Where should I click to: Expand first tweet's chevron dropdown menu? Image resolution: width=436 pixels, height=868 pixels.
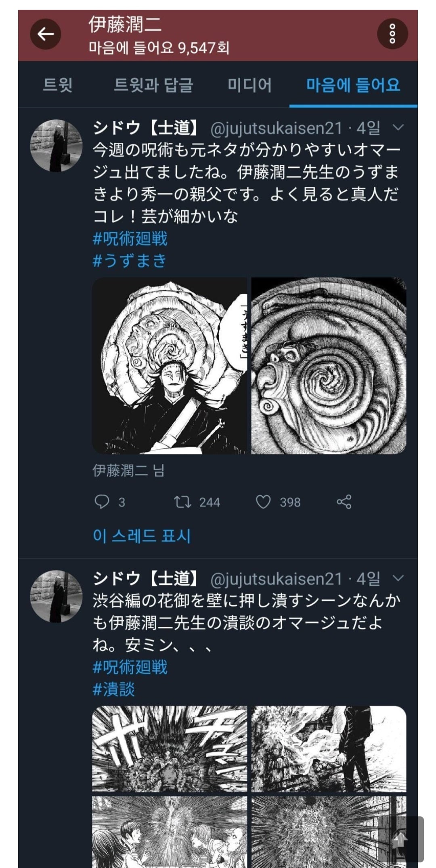(398, 128)
